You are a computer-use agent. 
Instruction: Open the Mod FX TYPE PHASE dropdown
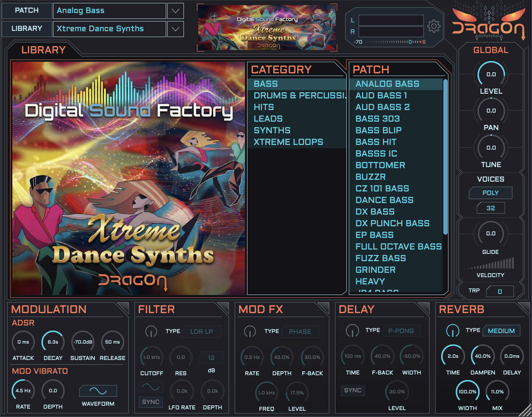[x=300, y=332]
